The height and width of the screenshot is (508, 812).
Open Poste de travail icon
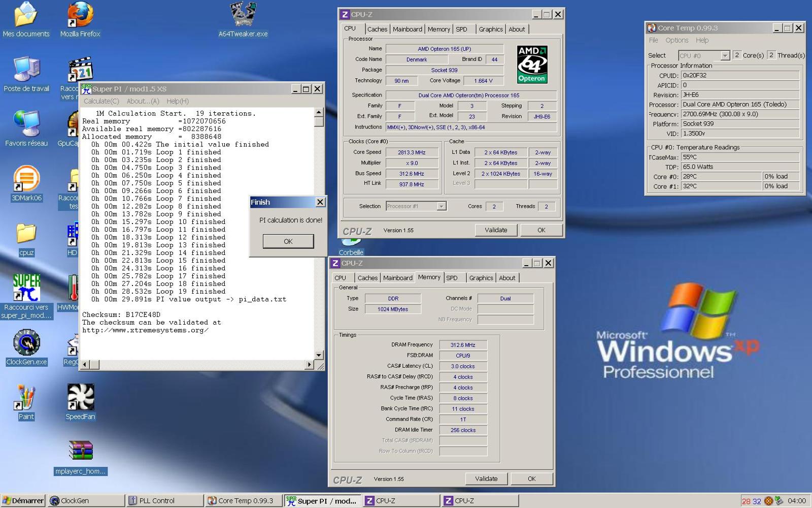(x=26, y=74)
